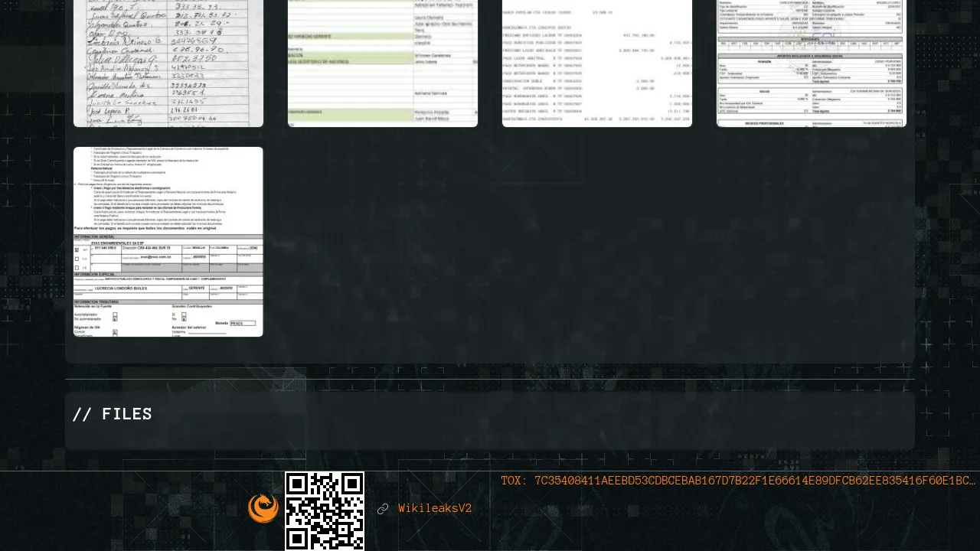The height and width of the screenshot is (551, 980).
Task: Open the handwritten list thumbnail
Action: coord(168,63)
